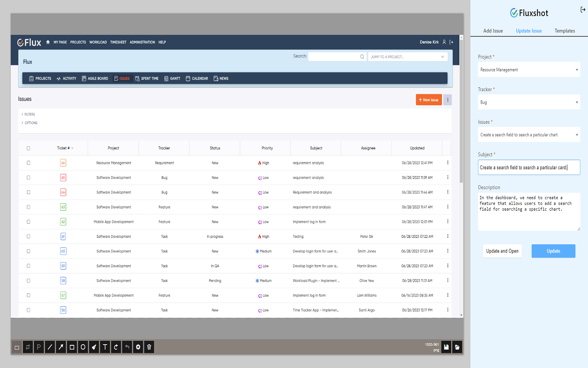Open the Calendar tab
The image size is (588, 368).
pyautogui.click(x=197, y=79)
